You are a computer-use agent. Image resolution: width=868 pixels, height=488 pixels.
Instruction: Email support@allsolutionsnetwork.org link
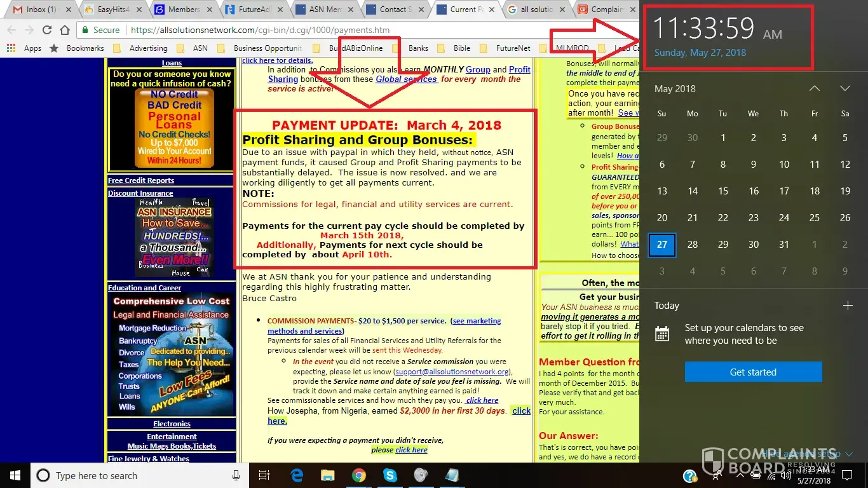pyautogui.click(x=451, y=372)
